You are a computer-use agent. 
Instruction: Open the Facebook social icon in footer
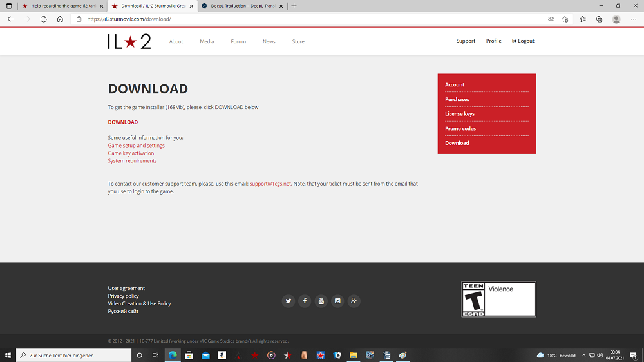tap(305, 301)
